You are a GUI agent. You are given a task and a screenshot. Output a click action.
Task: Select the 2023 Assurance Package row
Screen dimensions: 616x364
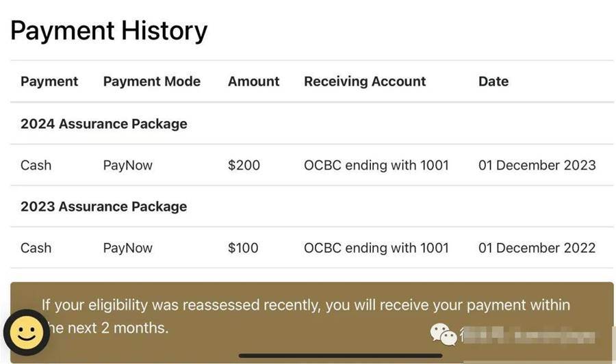tap(104, 207)
